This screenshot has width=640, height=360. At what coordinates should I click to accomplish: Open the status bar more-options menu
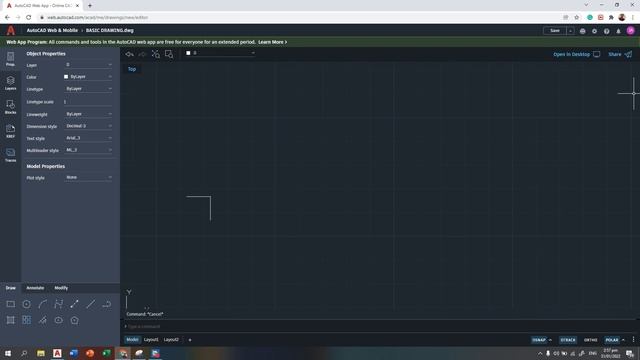coord(633,340)
